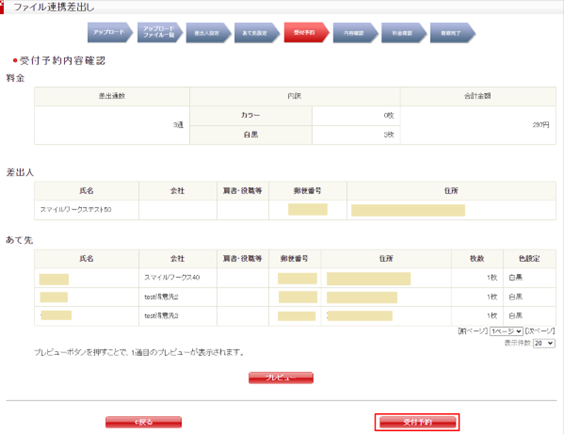Click the スマイルワークス40 recipient row
The width and height of the screenshot is (564, 434).
pyautogui.click(x=295, y=278)
